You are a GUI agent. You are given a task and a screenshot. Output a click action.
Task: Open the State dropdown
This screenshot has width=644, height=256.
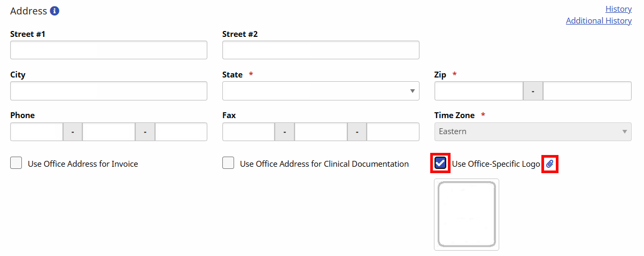pos(321,91)
